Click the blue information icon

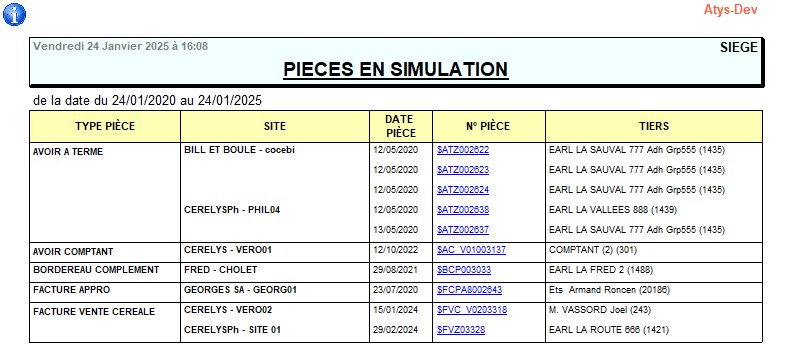click(14, 14)
